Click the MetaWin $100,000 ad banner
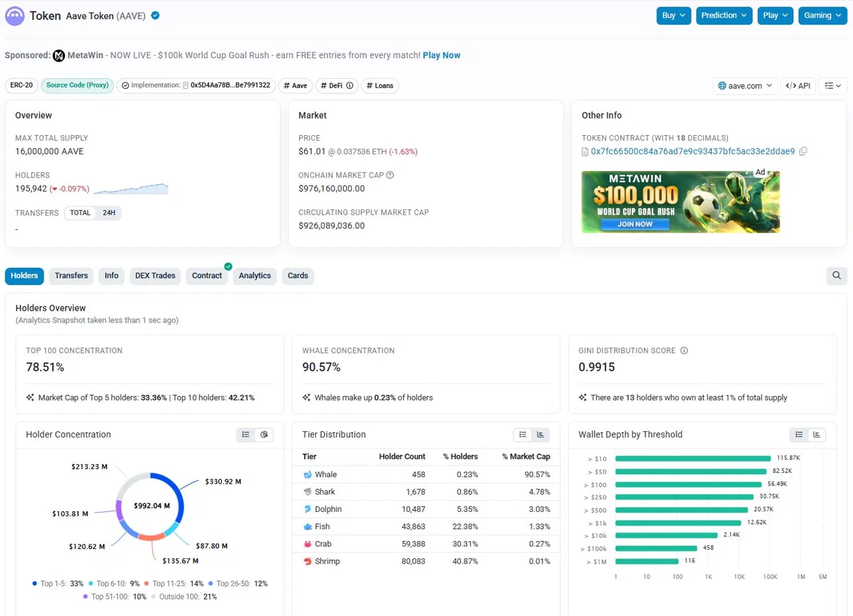This screenshot has width=853, height=616. click(681, 202)
